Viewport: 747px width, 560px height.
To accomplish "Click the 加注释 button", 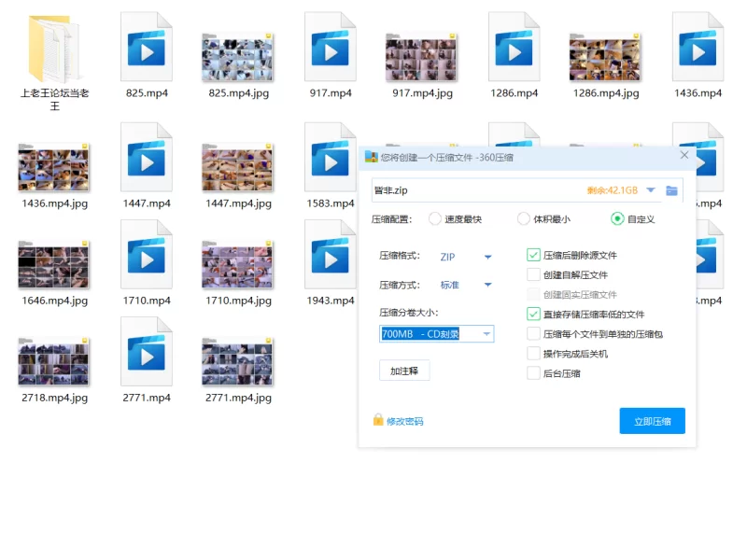I will [x=404, y=371].
